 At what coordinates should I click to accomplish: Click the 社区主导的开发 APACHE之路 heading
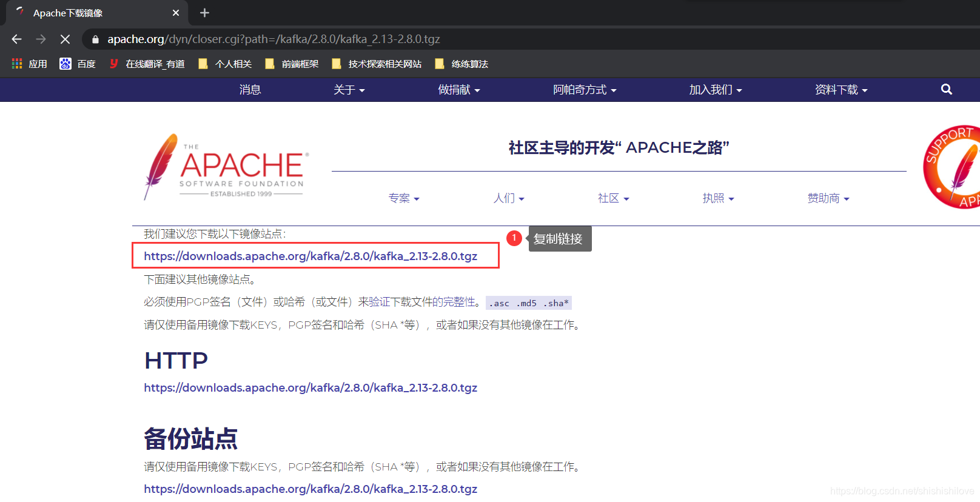pos(619,148)
